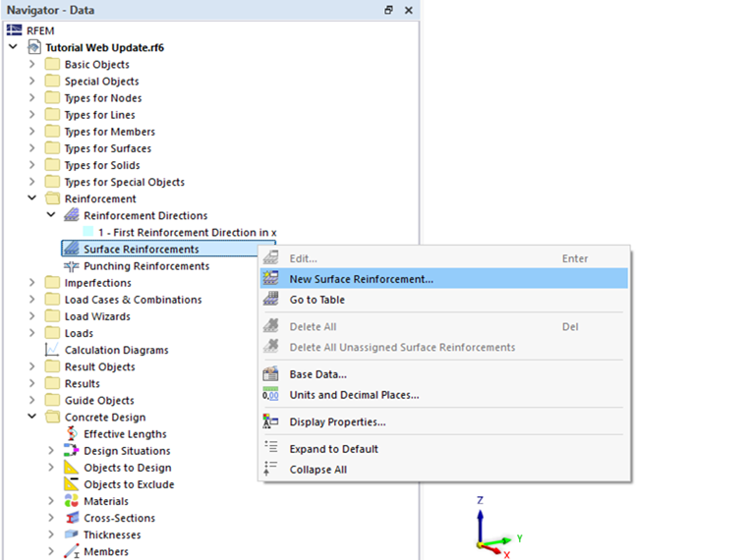Screen dimensions: 747x560
Task: Collapse the Reinforcement Directions node
Action: pyautogui.click(x=51, y=215)
